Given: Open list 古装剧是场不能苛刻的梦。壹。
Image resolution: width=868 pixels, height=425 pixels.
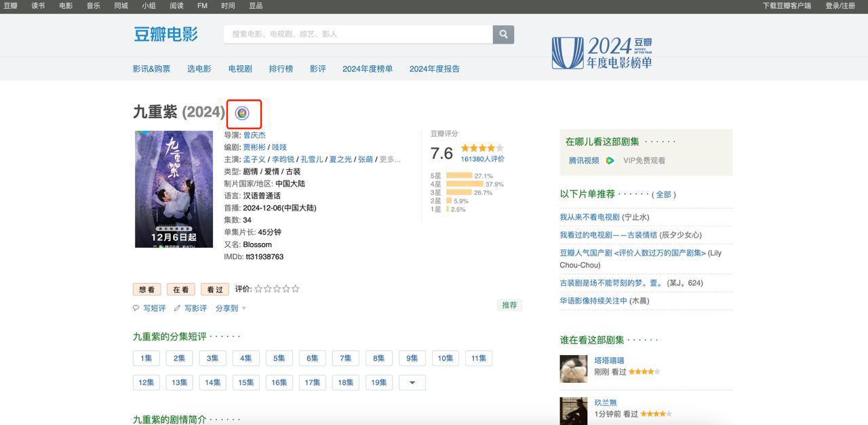Looking at the screenshot, I should 612,283.
